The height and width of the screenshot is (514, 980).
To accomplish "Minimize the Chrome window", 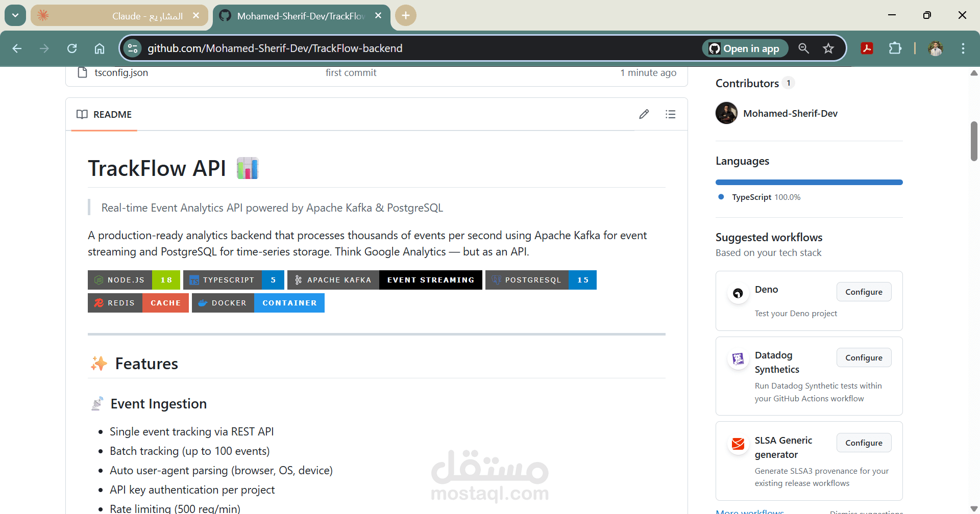I will pyautogui.click(x=892, y=15).
